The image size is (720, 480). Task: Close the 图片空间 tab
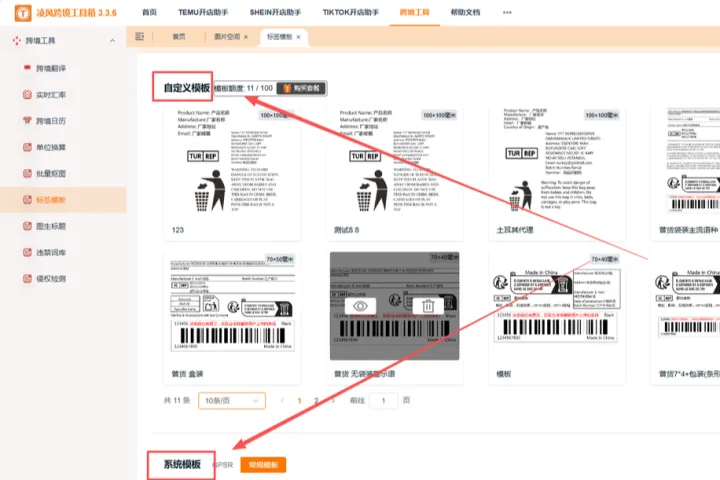pyautogui.click(x=246, y=37)
